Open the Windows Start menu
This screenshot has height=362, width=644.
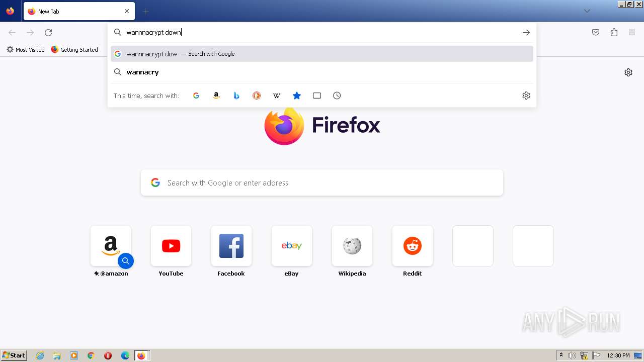click(x=14, y=355)
